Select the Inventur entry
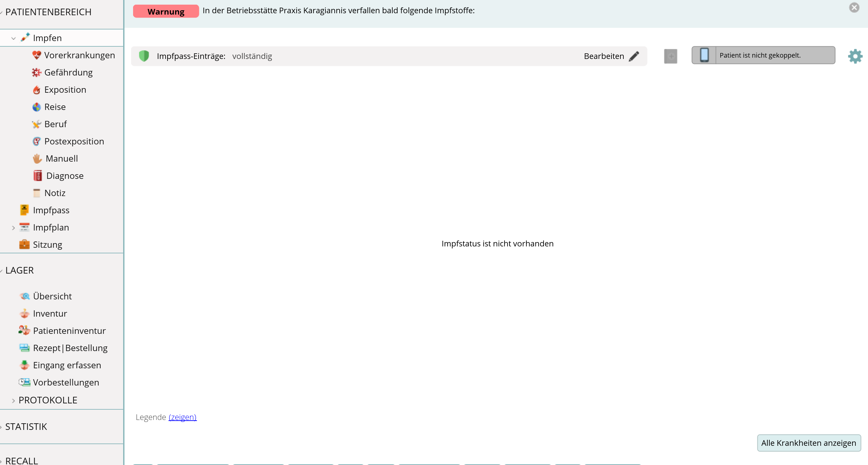 tap(50, 314)
